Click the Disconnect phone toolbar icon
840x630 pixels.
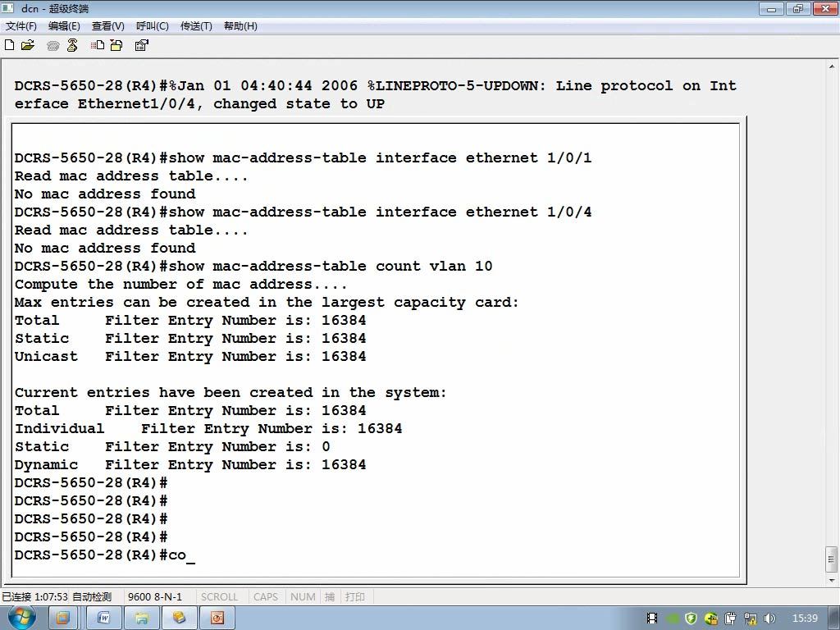72,45
